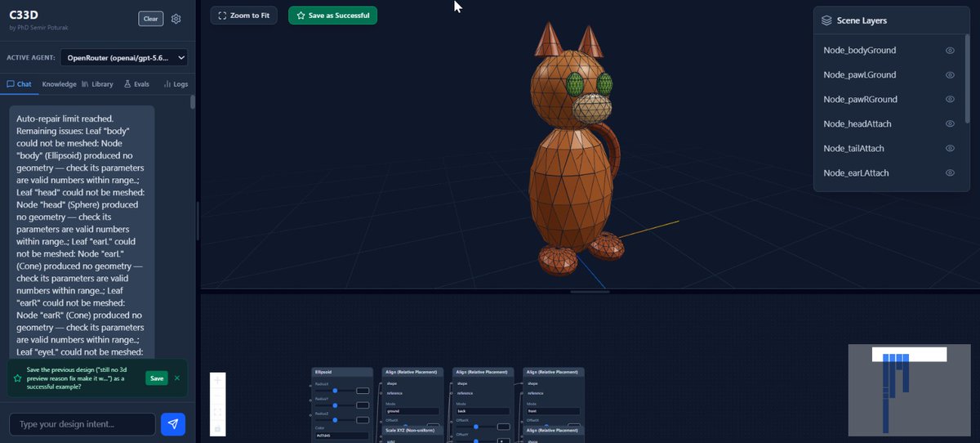Image resolution: width=980 pixels, height=443 pixels.
Task: Click the Ellipsoid Color hex field
Action: click(x=341, y=436)
